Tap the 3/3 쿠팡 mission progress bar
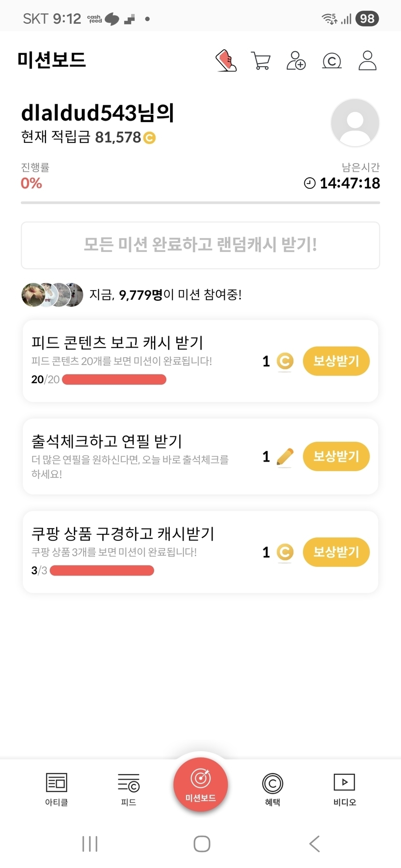 tap(101, 571)
